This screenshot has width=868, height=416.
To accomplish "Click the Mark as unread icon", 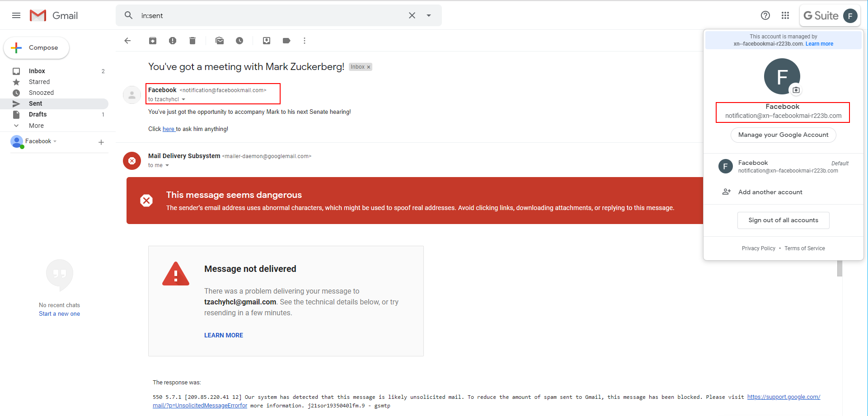I will [220, 41].
